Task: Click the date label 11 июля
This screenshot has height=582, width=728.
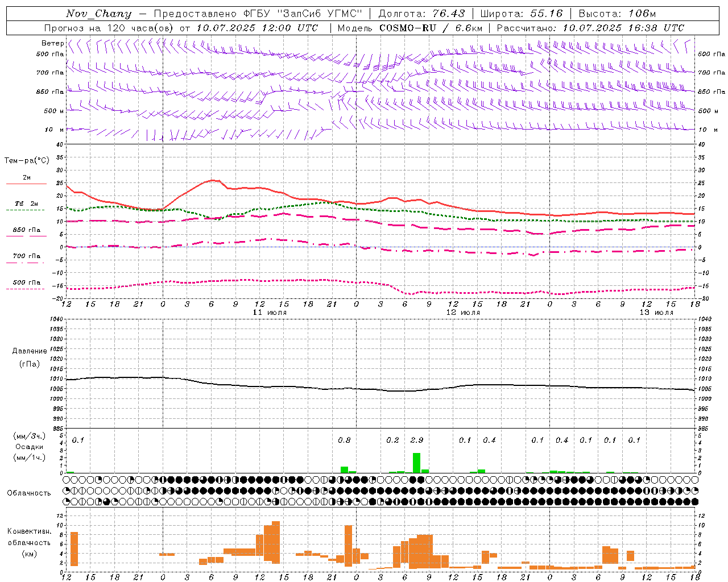Action: click(270, 313)
